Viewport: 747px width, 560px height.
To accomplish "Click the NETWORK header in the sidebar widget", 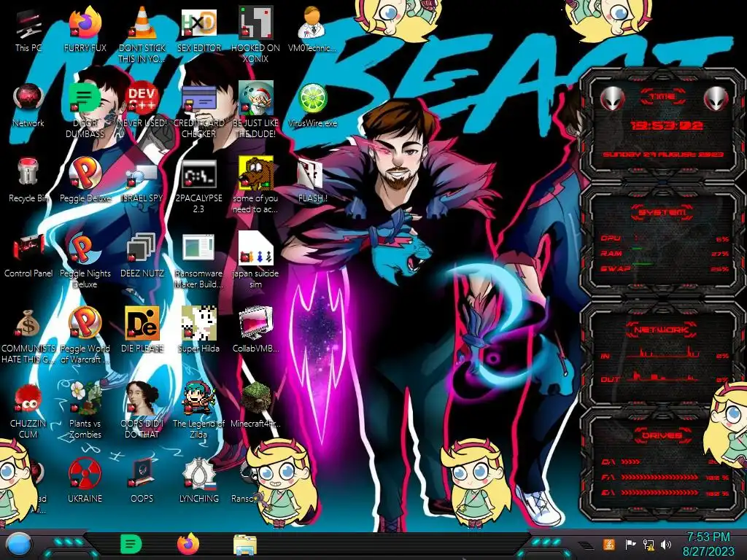I will [662, 329].
